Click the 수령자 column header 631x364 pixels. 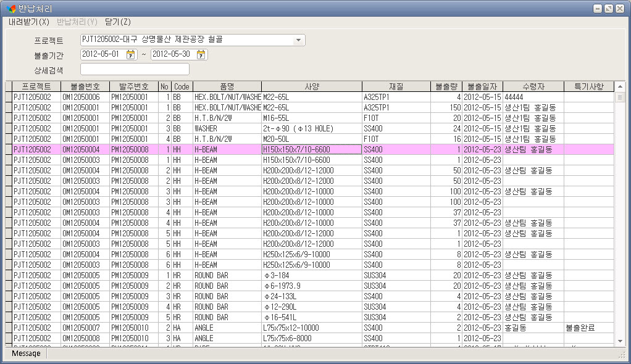tap(533, 86)
